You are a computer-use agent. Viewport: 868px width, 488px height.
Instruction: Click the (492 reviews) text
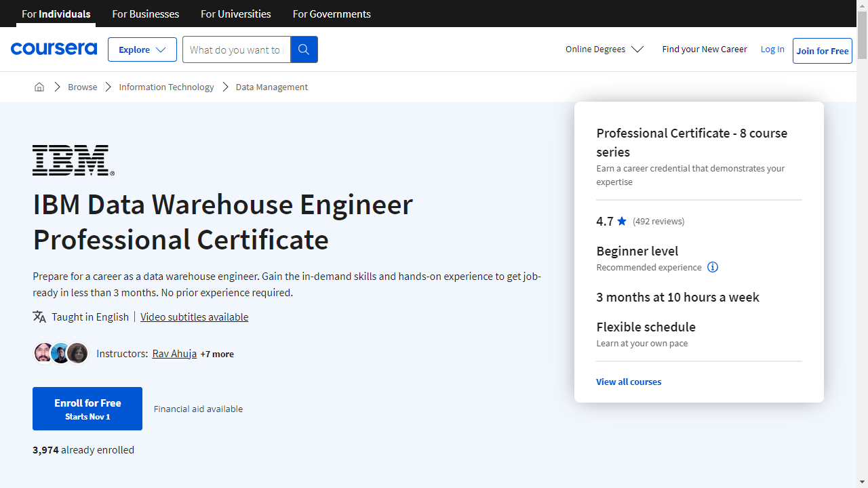point(658,221)
